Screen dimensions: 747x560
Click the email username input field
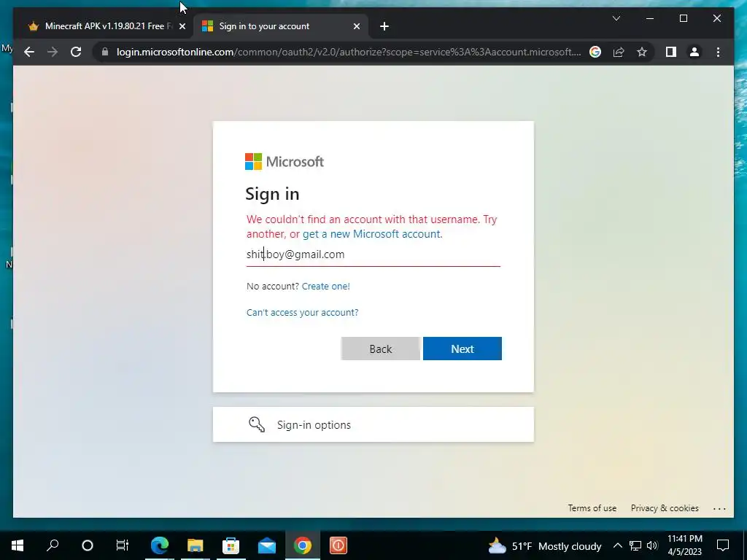point(373,254)
